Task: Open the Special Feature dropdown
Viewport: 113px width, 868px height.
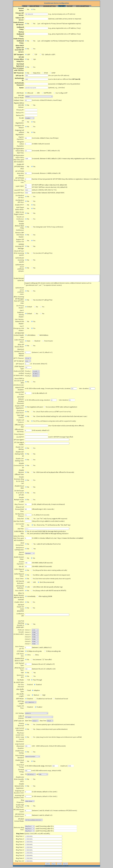Action: 30,553
